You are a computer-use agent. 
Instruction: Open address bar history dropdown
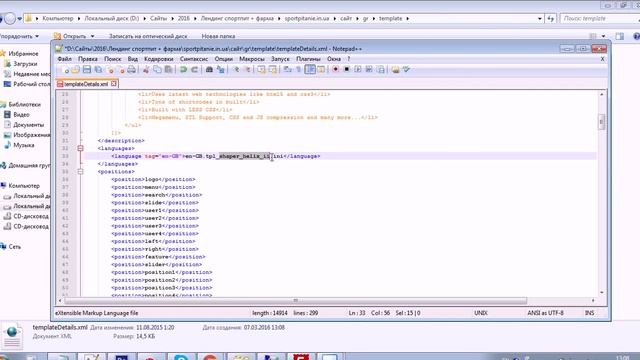tap(540, 19)
